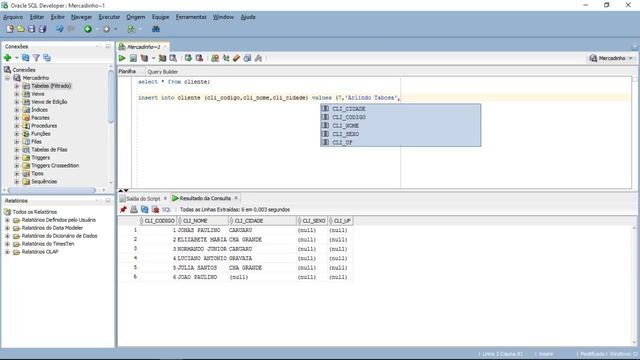Click the CLI_CODIGO column header
The image size is (640, 360).
tap(158, 221)
